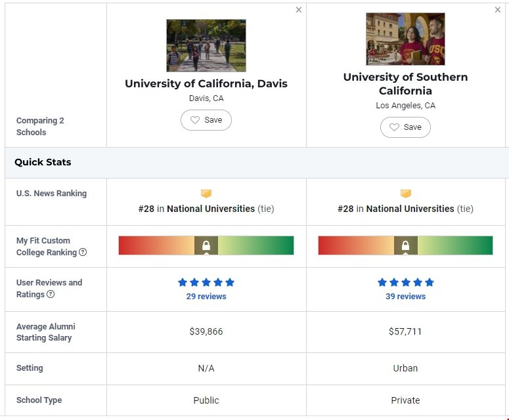
Task: Click the UC Davis campus photo
Action: tap(206, 45)
